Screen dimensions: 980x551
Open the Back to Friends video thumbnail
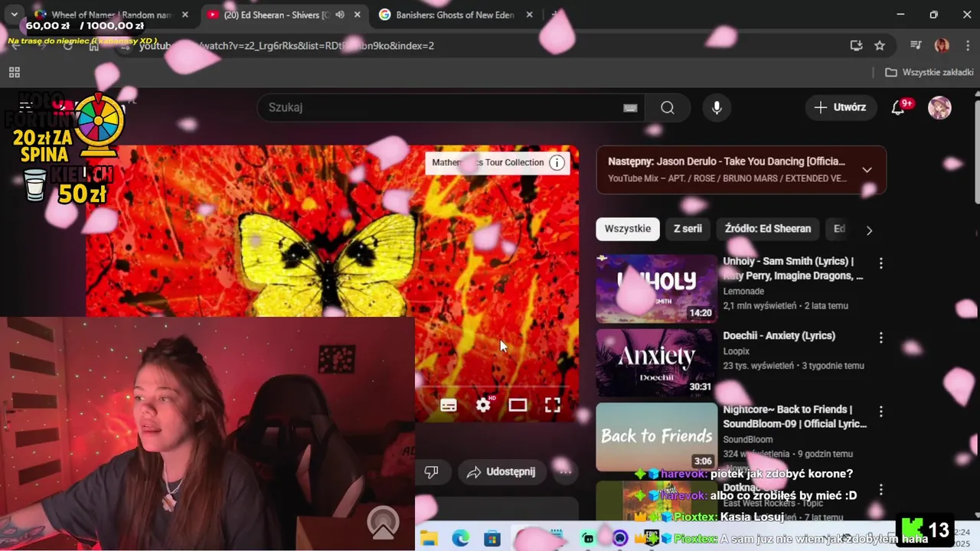pos(657,437)
